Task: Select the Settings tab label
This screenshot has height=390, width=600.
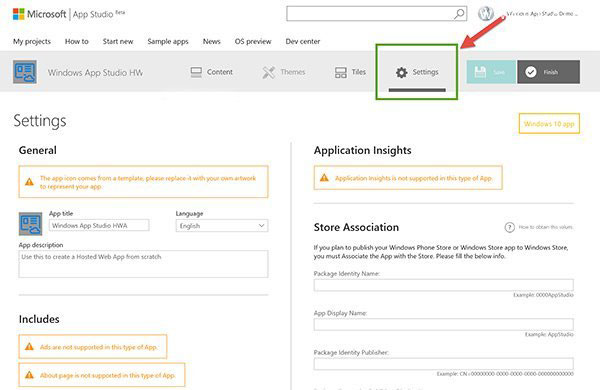Action: point(426,72)
